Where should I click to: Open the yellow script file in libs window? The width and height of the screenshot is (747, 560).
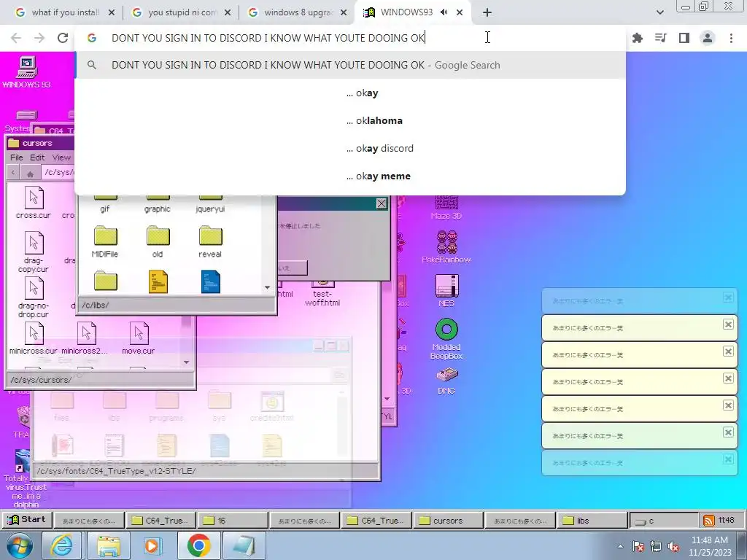[158, 281]
